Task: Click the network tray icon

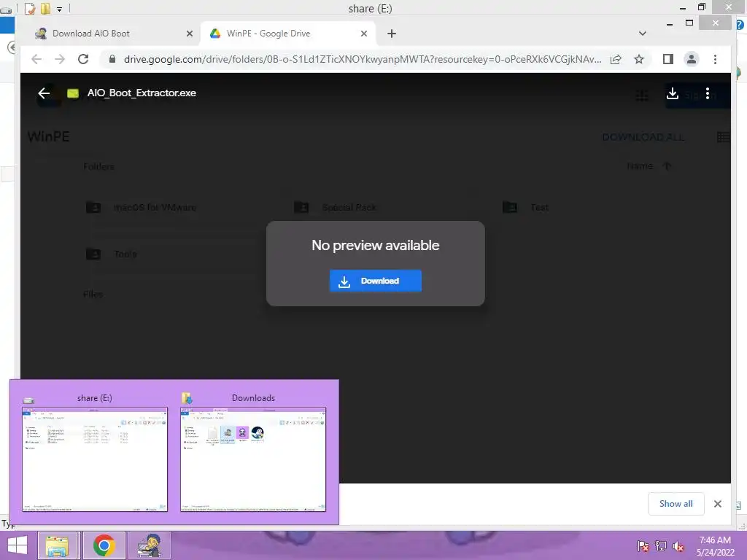Action: click(x=661, y=546)
